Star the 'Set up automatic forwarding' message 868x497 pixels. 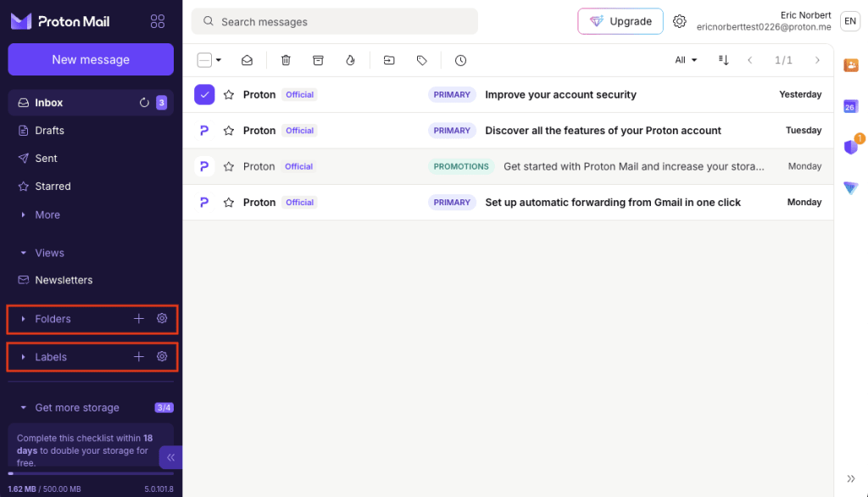tap(229, 203)
